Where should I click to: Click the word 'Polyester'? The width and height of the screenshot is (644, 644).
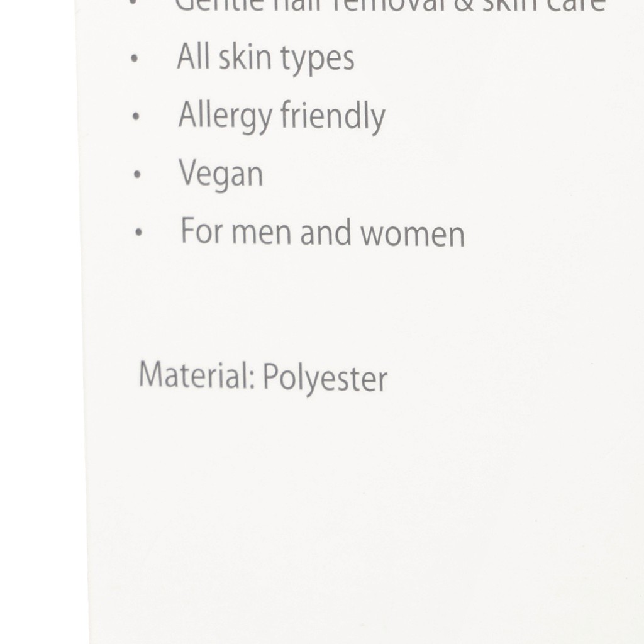pyautogui.click(x=325, y=379)
